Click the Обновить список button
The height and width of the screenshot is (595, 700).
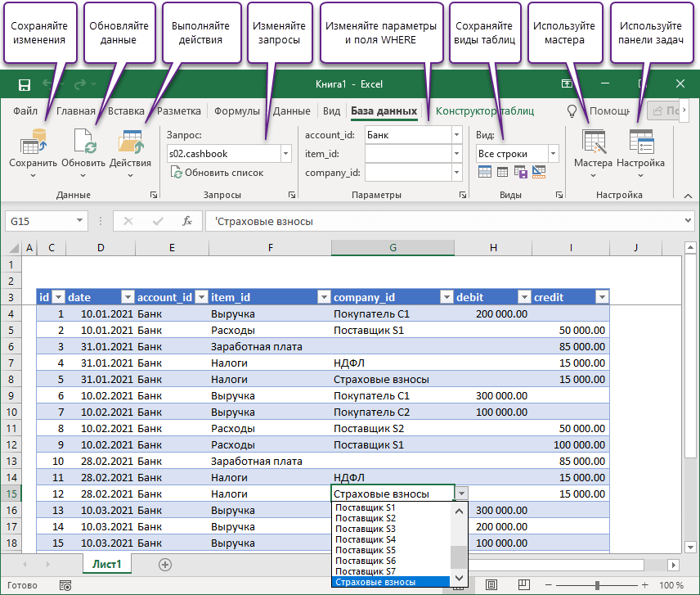[217, 173]
